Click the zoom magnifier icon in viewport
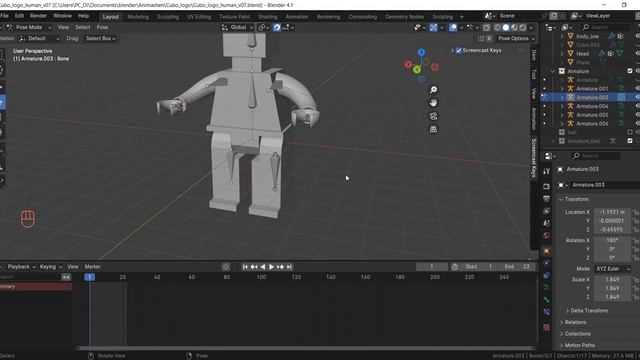This screenshot has width=640, height=360. [433, 90]
